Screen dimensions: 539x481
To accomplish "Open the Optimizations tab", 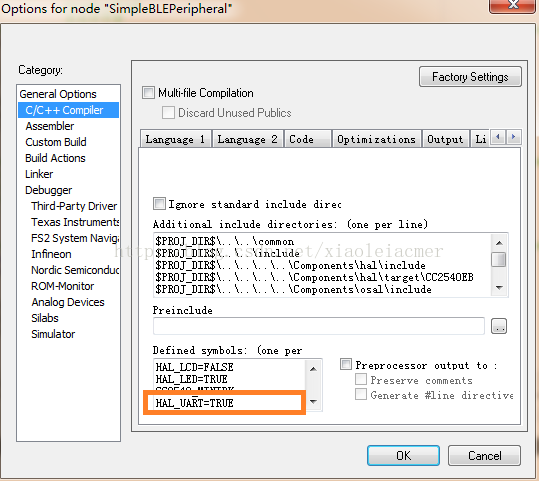I will click(376, 139).
